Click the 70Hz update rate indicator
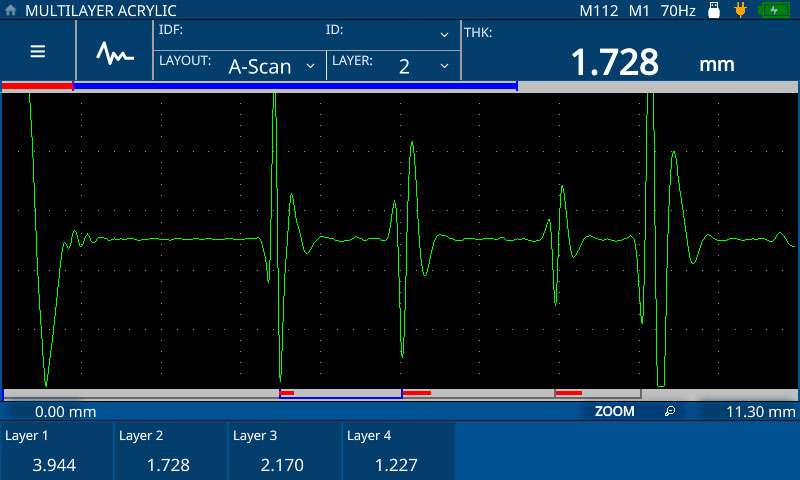800x480 pixels. click(x=678, y=10)
